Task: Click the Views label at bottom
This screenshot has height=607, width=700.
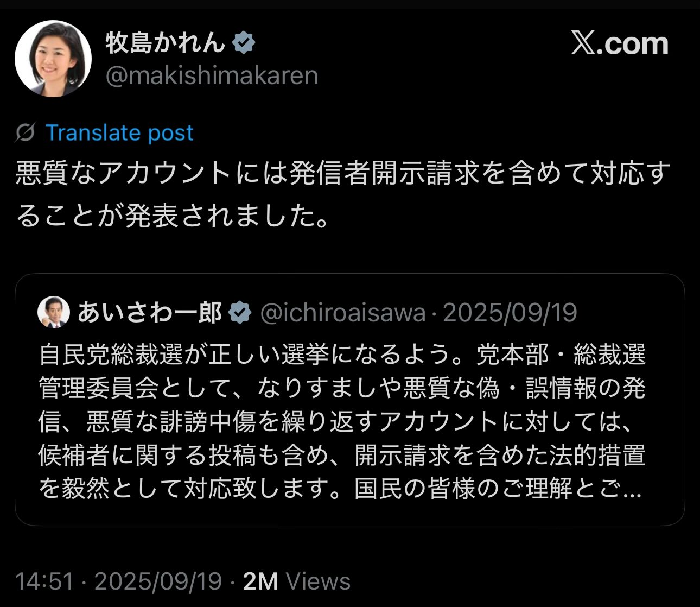Action: (318, 581)
